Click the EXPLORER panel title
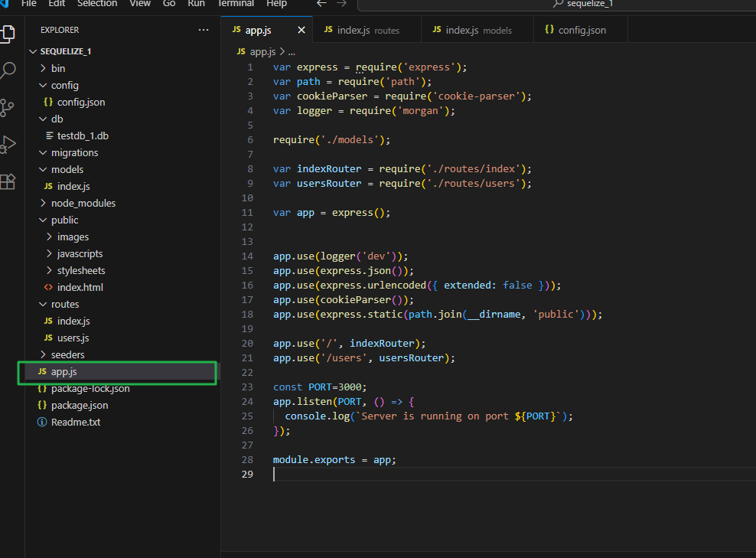 pyautogui.click(x=60, y=30)
